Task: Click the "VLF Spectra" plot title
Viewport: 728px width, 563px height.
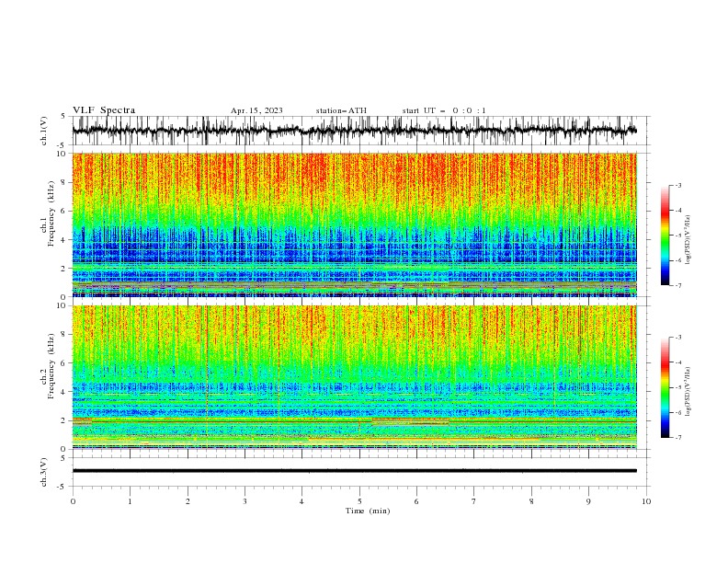Action: click(x=104, y=110)
